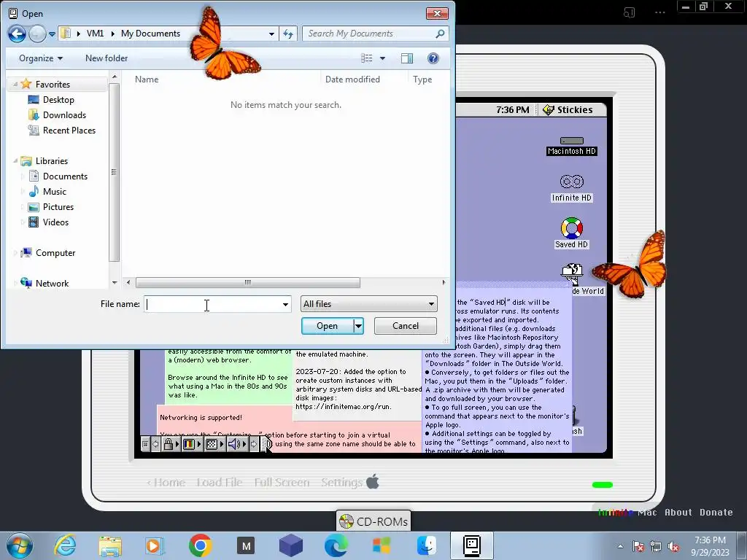Viewport: 747px width, 560px height.
Task: Click My Documents breadcrumb segment
Action: 150,34
